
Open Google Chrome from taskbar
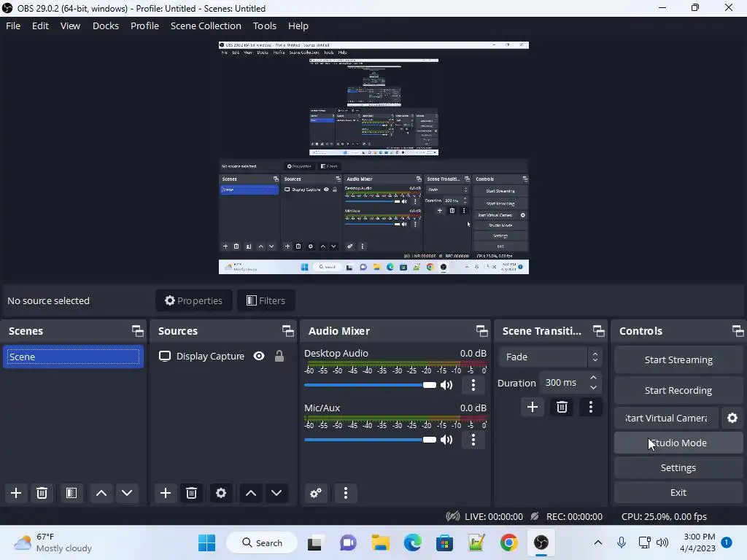(x=508, y=542)
